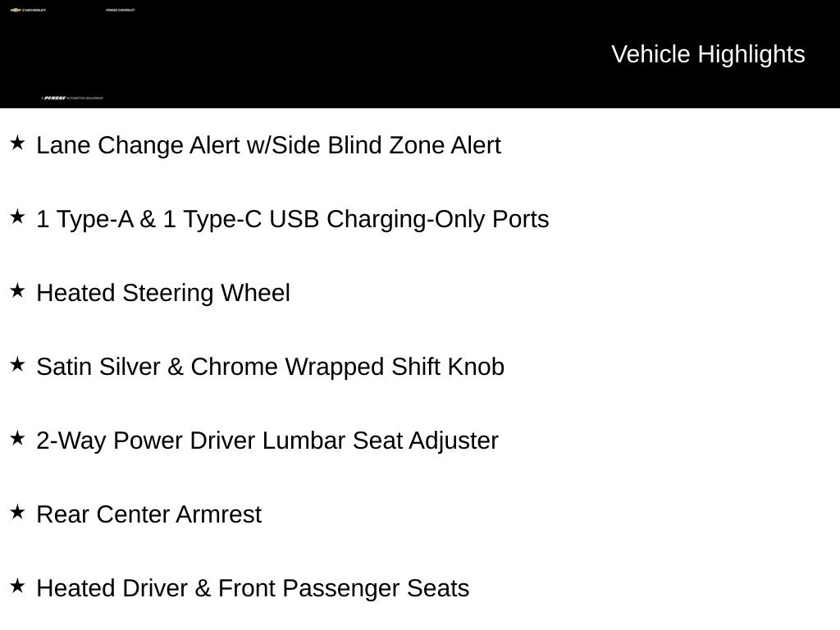The width and height of the screenshot is (840, 630).
Task: Click the star beside Lane Change Alert
Action: (x=17, y=143)
